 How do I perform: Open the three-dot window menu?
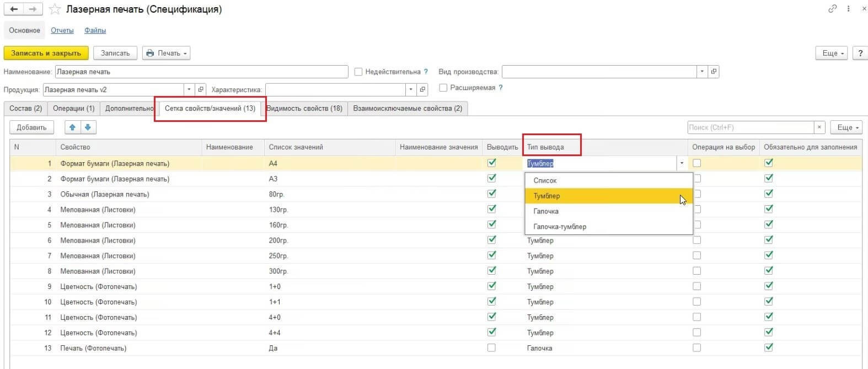(848, 9)
